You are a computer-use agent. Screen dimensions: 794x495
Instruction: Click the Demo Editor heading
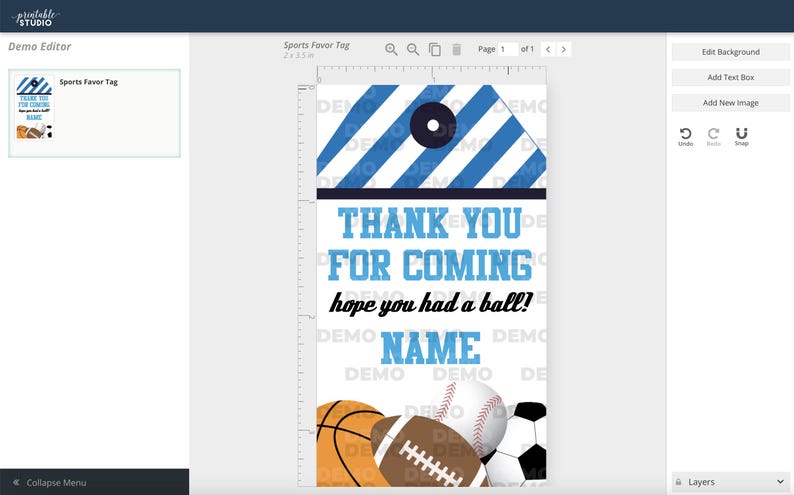point(39,47)
